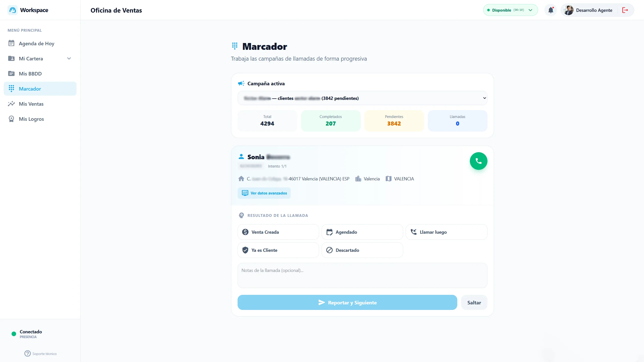This screenshot has width=644, height=362.
Task: Open the Mis Ventas menu item
Action: tap(31, 104)
